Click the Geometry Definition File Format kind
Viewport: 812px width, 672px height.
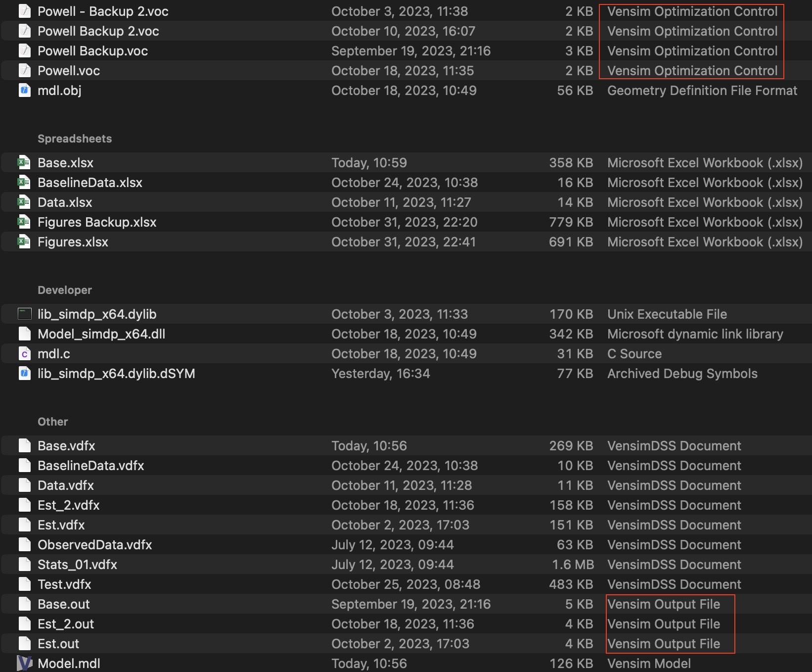pyautogui.click(x=702, y=91)
